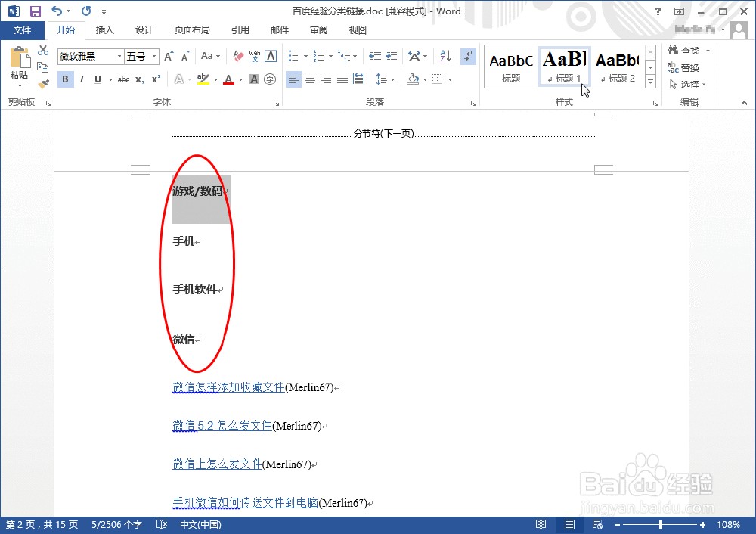Viewport: 756px width, 534px height.
Task: Open link 手机微信如何传送文件到电脑
Action: (x=246, y=503)
